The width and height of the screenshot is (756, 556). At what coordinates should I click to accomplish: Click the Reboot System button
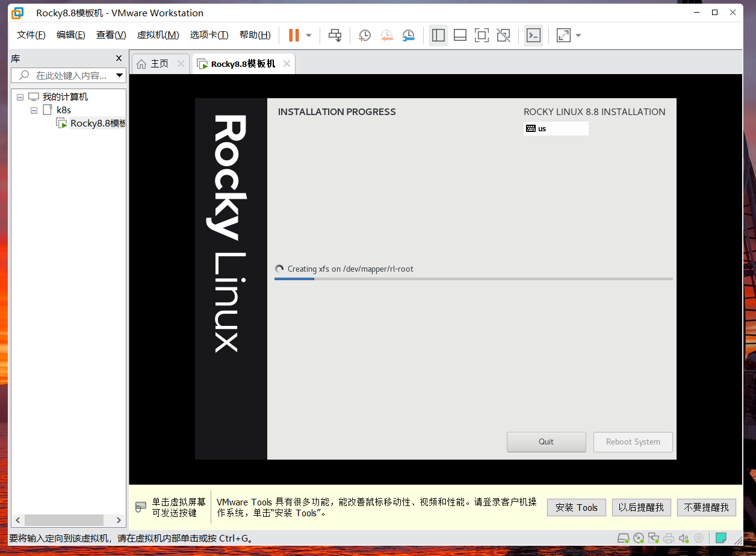633,442
